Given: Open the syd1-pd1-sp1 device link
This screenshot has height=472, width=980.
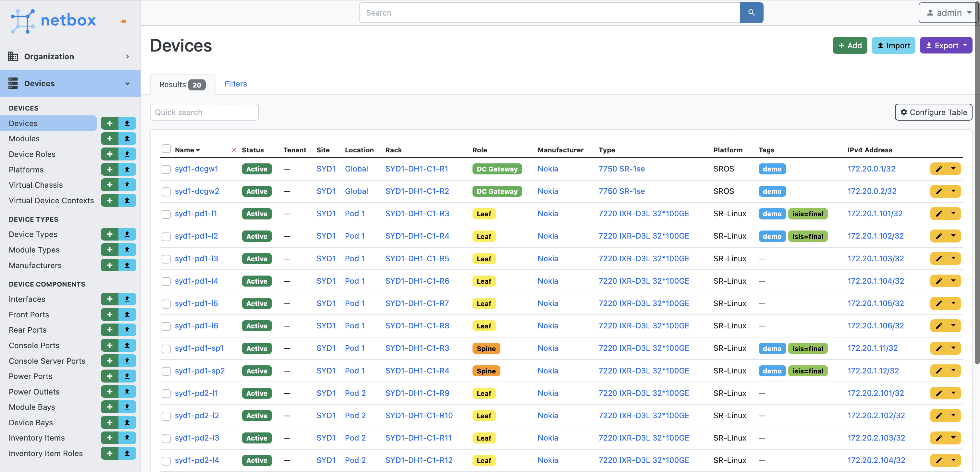Looking at the screenshot, I should [x=199, y=348].
